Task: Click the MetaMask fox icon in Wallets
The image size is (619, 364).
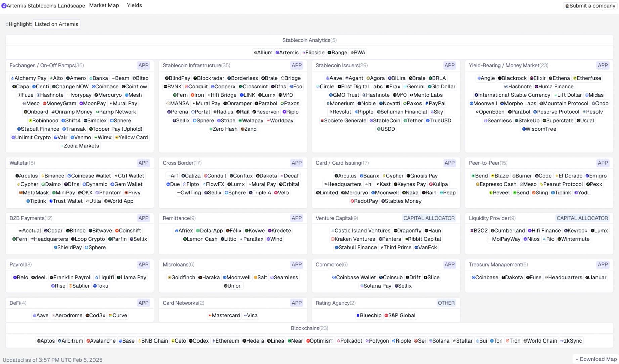Action: coord(20,193)
